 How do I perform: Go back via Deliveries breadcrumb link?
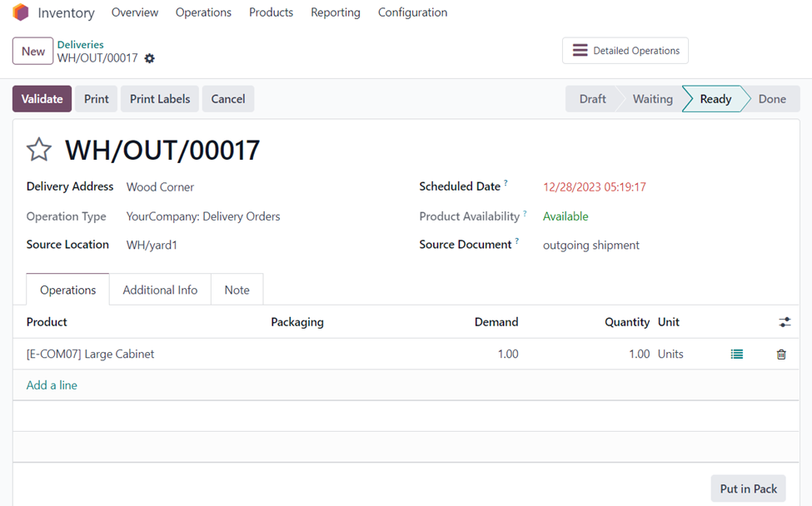(x=80, y=44)
